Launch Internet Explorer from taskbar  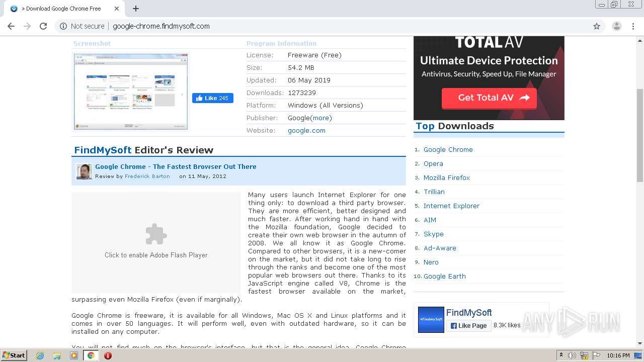(40, 355)
